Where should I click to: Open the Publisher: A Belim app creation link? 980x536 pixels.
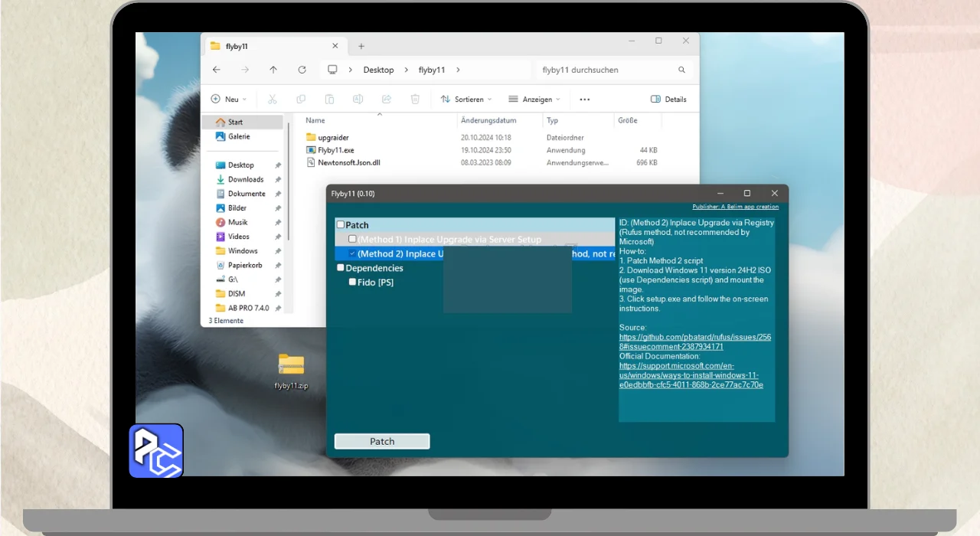[x=735, y=207]
